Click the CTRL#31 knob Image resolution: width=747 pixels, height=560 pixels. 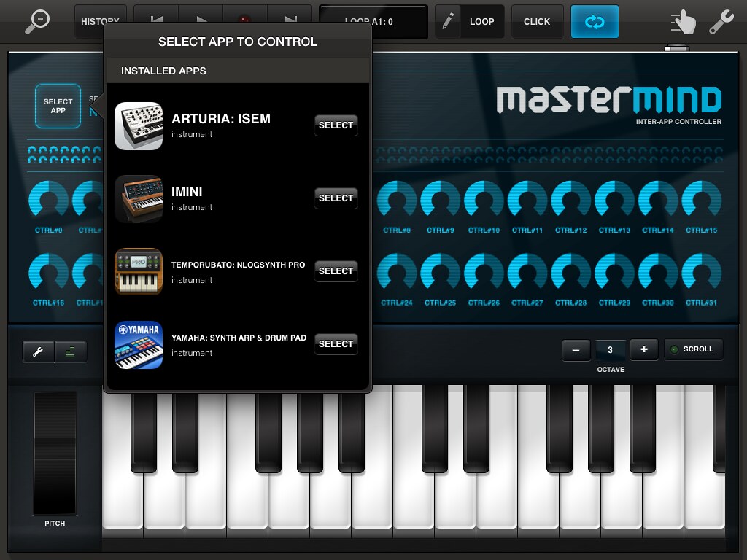tap(701, 273)
